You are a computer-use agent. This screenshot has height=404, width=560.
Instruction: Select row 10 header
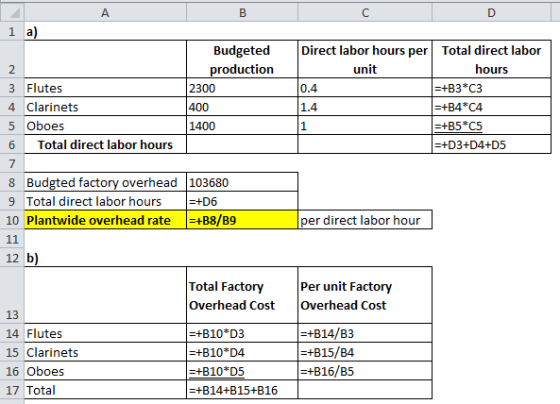coord(12,220)
